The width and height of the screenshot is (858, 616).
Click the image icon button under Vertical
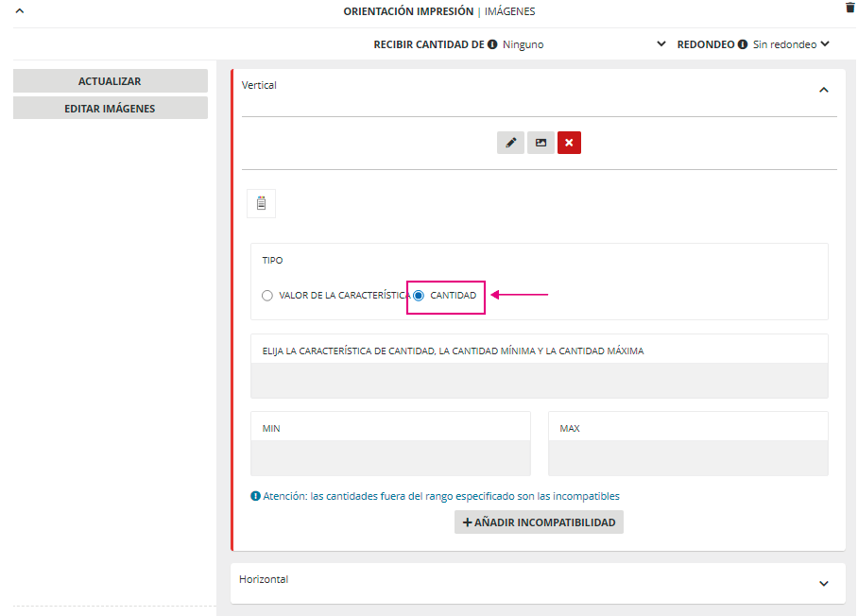tap(541, 143)
